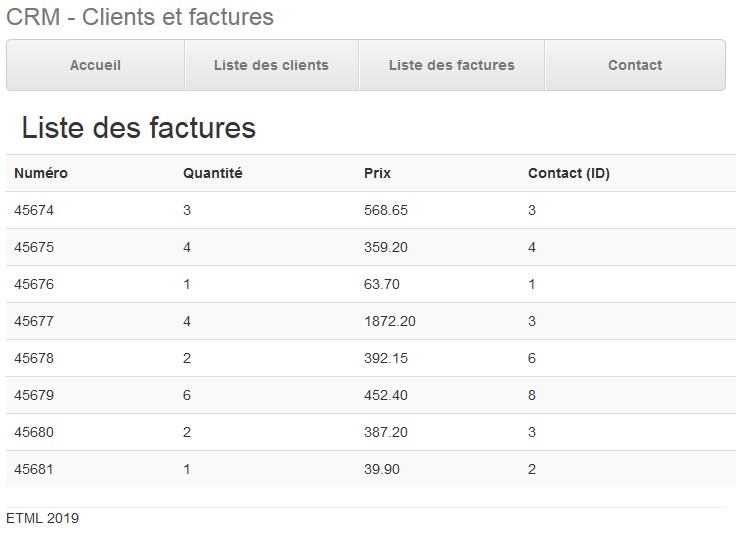
Task: Click invoice number 45676 in the table
Action: pyautogui.click(x=34, y=284)
